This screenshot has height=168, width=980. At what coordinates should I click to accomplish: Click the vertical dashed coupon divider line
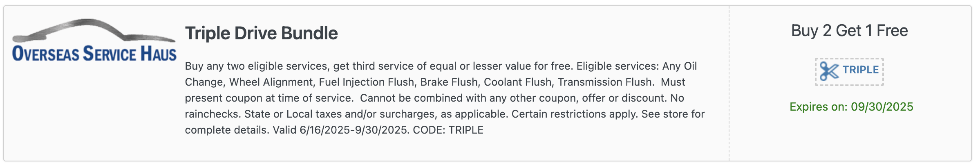(x=729, y=84)
